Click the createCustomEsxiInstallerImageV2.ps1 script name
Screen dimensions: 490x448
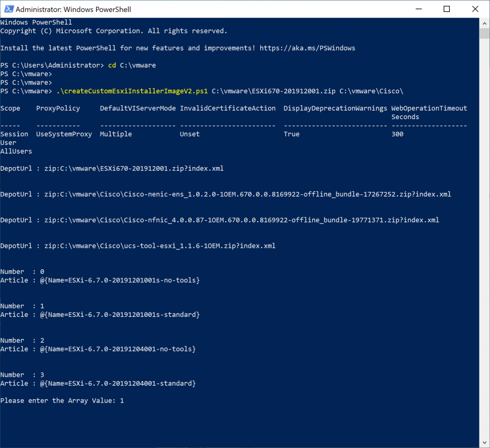[x=132, y=91]
